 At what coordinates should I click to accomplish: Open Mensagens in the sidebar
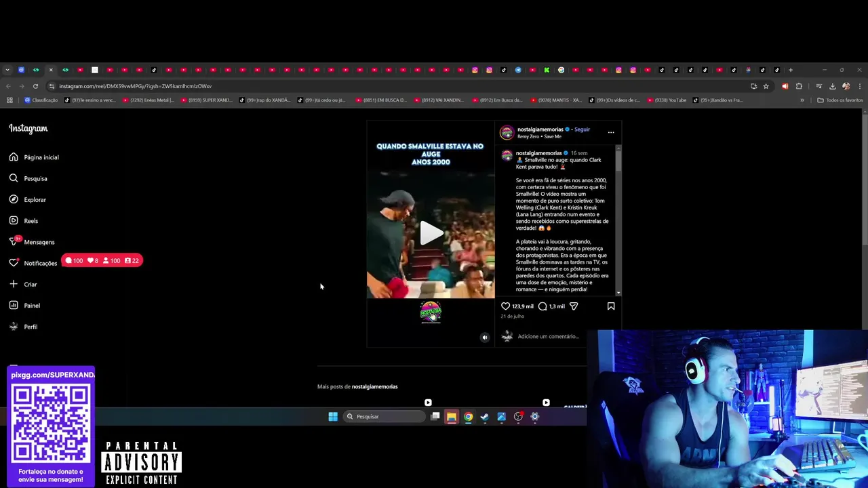(32, 241)
